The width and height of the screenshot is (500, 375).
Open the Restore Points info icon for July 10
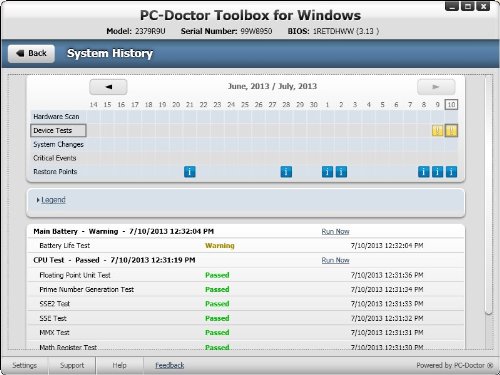point(451,172)
